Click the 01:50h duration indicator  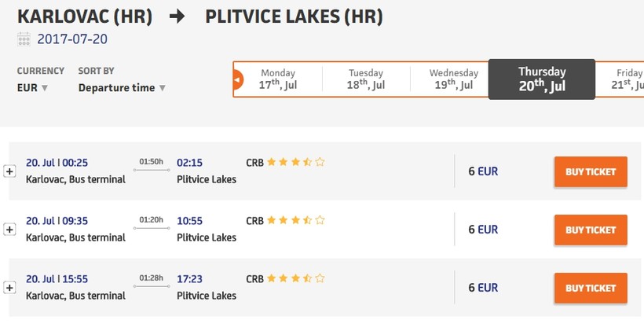click(x=152, y=164)
